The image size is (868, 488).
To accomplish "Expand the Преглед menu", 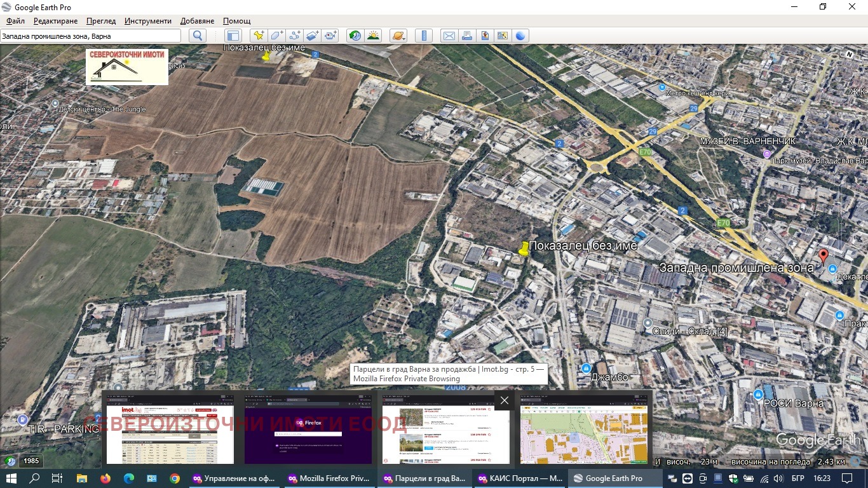I will point(101,21).
